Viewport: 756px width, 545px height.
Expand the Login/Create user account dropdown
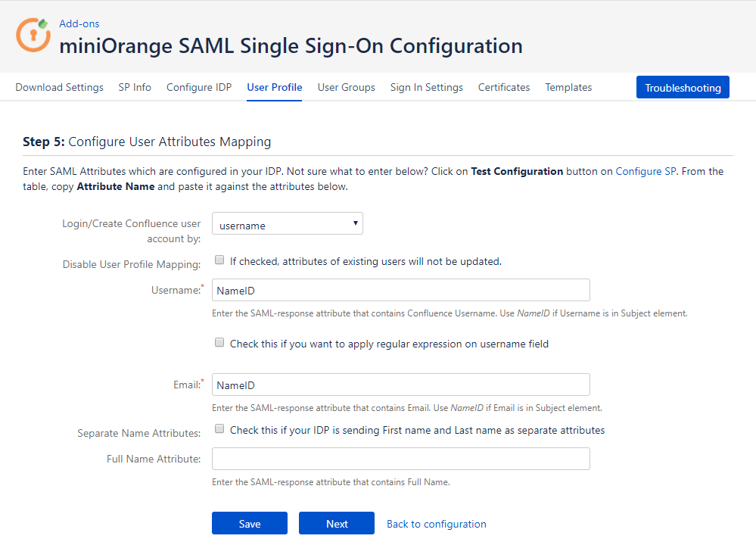[288, 224]
